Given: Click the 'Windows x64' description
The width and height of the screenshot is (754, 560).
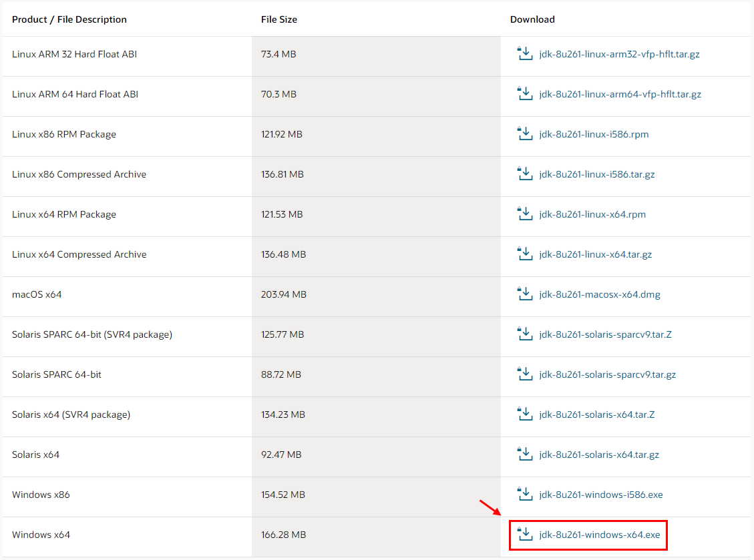Looking at the screenshot, I should [x=41, y=535].
